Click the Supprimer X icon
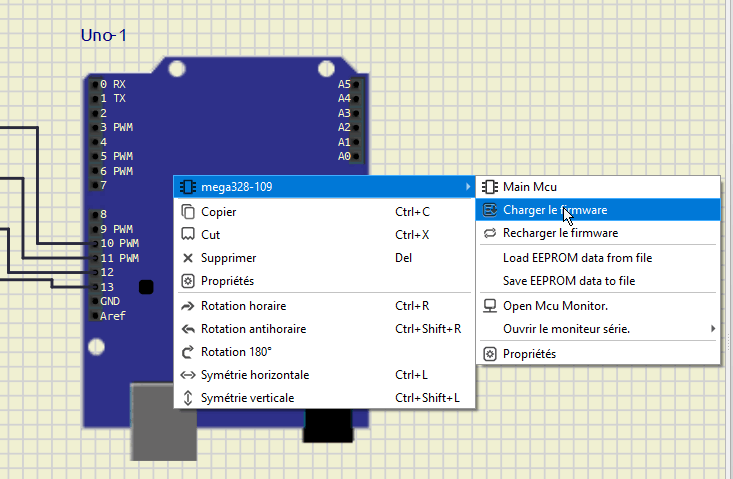Image resolution: width=733 pixels, height=479 pixels. click(x=188, y=258)
